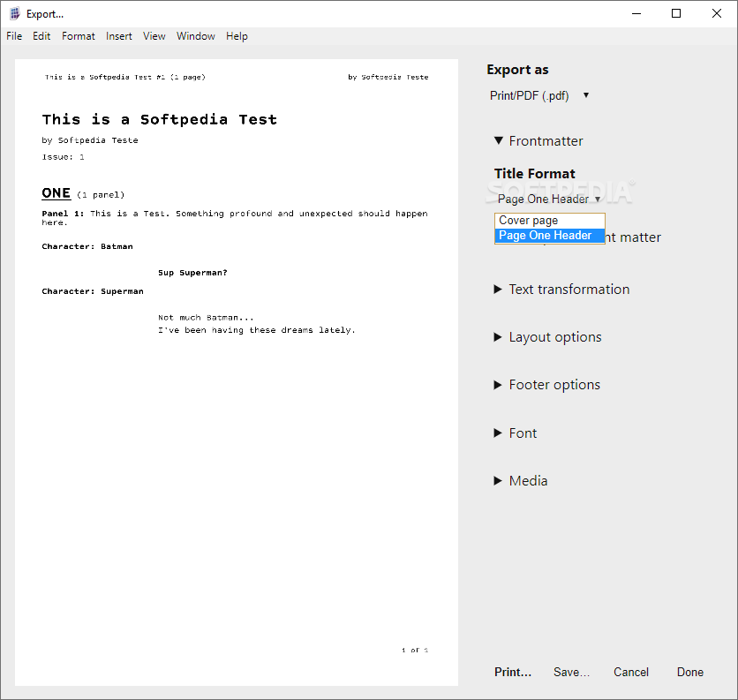The height and width of the screenshot is (700, 738).
Task: Expand the Layout options section
Action: point(547,337)
